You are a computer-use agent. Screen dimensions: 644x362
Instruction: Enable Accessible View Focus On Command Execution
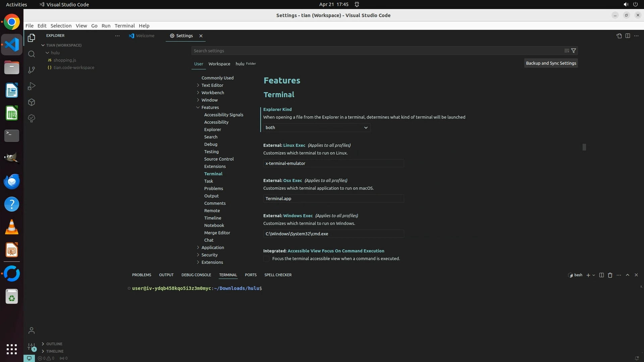click(x=266, y=259)
